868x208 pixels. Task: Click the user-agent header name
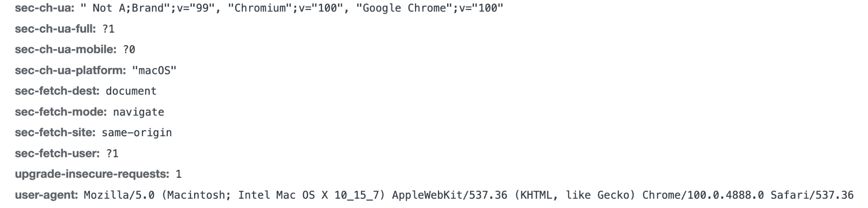(x=47, y=195)
